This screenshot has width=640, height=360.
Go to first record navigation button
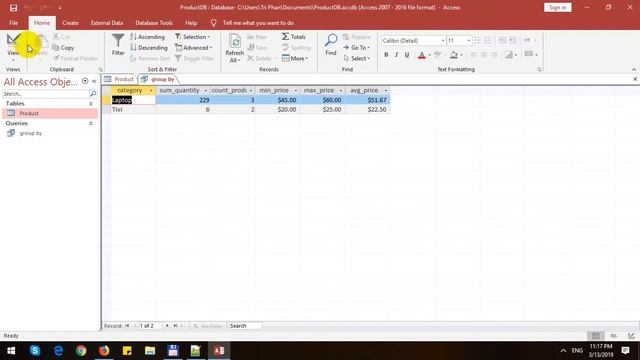[x=127, y=326]
